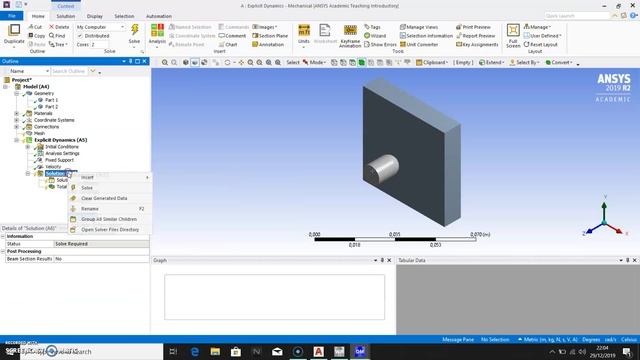Open the Clipboard dropdown in the toolbar
Screen dimensions: 640x360
coord(432,62)
